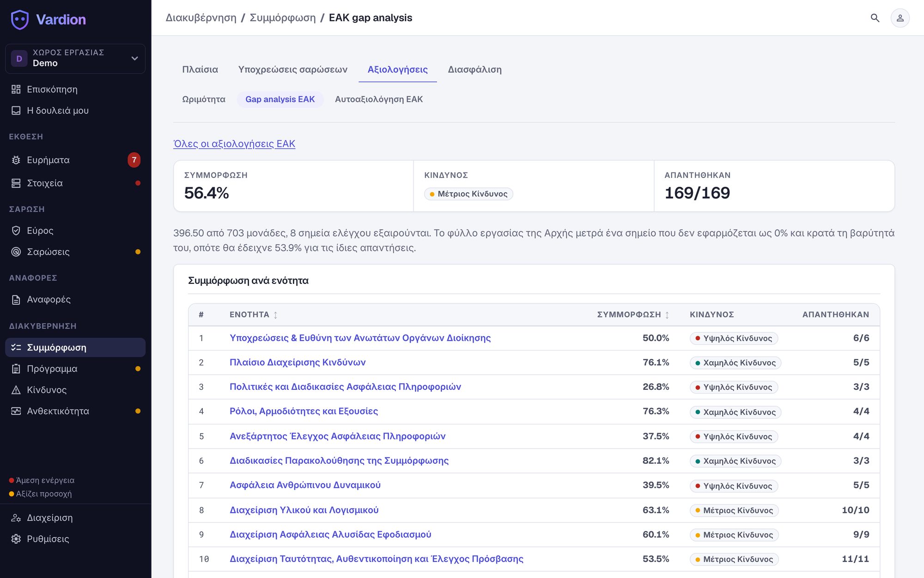Click the Χαμηλός Κίνδυνος badge in row 6
This screenshot has width=924, height=578.
(x=736, y=461)
